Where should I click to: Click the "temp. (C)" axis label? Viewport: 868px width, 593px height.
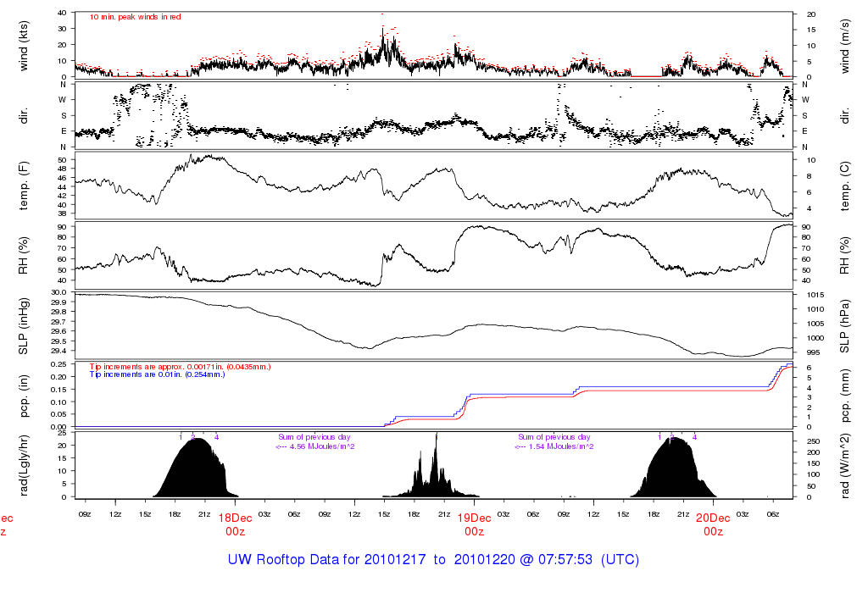(844, 186)
